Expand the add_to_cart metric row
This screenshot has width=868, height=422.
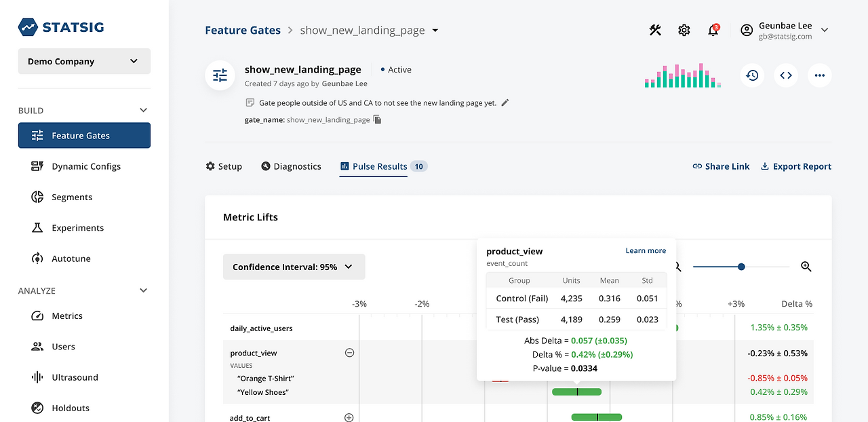click(x=349, y=418)
